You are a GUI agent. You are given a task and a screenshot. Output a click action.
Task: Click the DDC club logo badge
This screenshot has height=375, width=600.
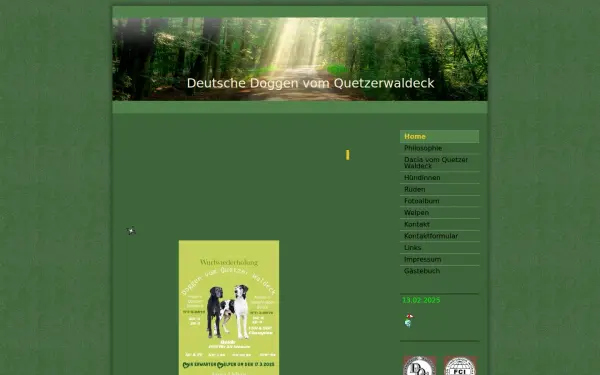420,366
